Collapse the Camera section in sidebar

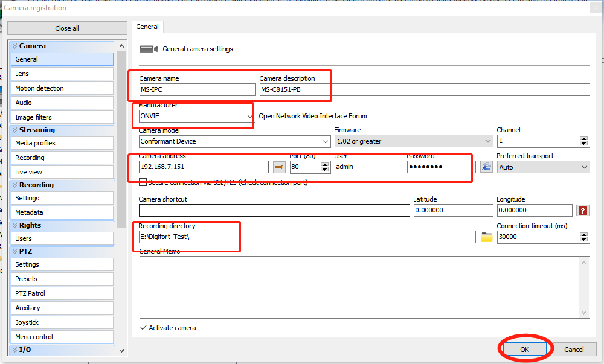(62, 46)
